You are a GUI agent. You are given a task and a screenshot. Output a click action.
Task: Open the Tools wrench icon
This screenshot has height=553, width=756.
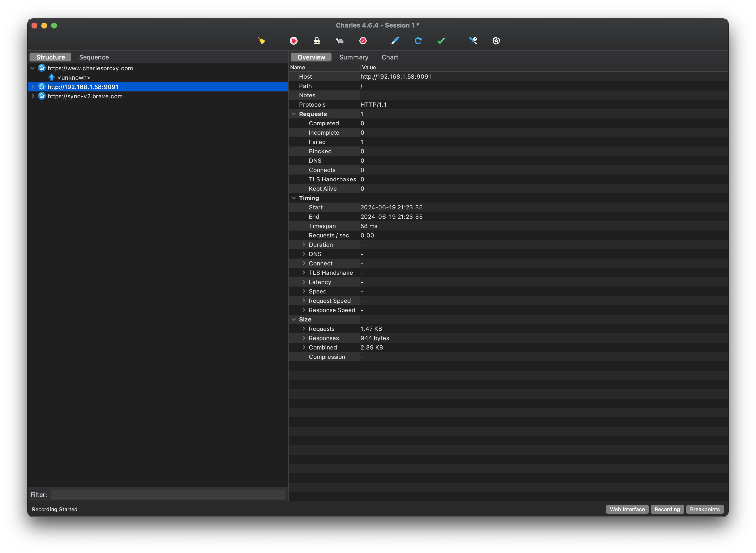[x=473, y=41]
